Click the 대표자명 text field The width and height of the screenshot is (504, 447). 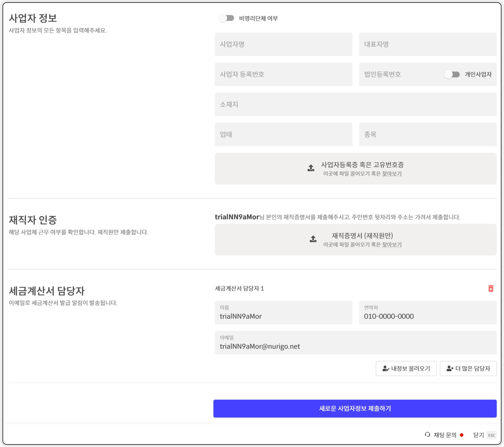coord(427,44)
